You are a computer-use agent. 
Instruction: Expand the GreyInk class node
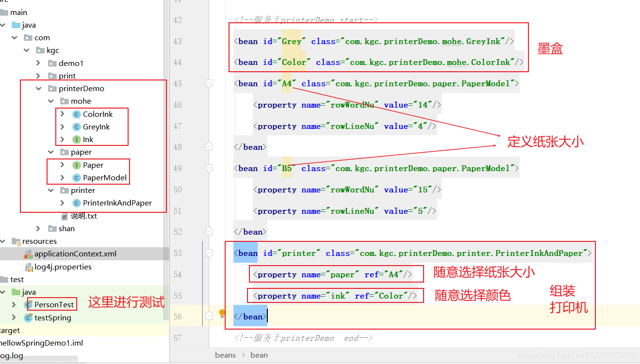coord(63,127)
